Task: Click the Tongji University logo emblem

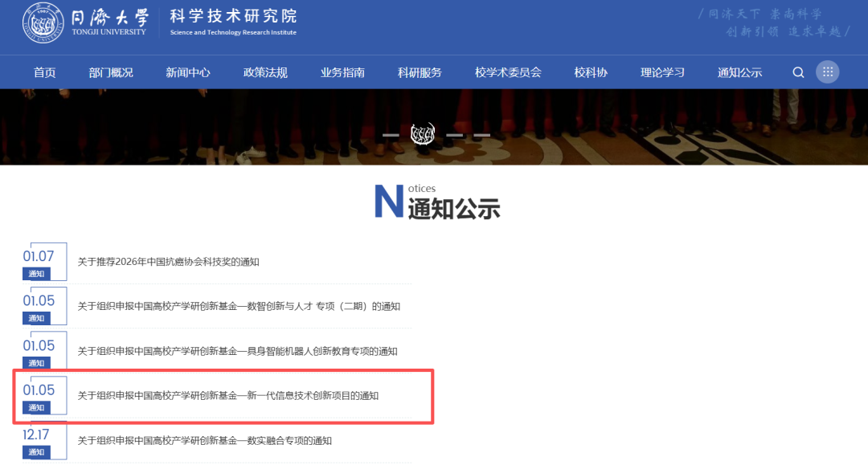Action: tap(43, 23)
